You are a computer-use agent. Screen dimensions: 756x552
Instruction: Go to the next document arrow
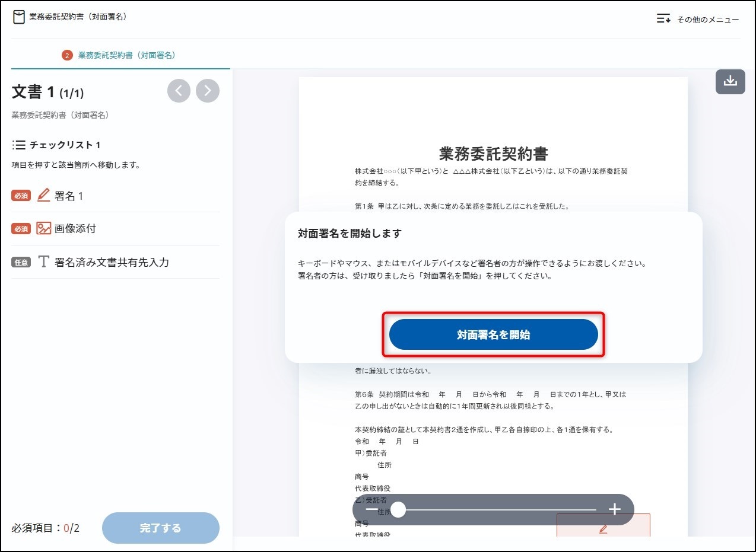click(x=208, y=91)
